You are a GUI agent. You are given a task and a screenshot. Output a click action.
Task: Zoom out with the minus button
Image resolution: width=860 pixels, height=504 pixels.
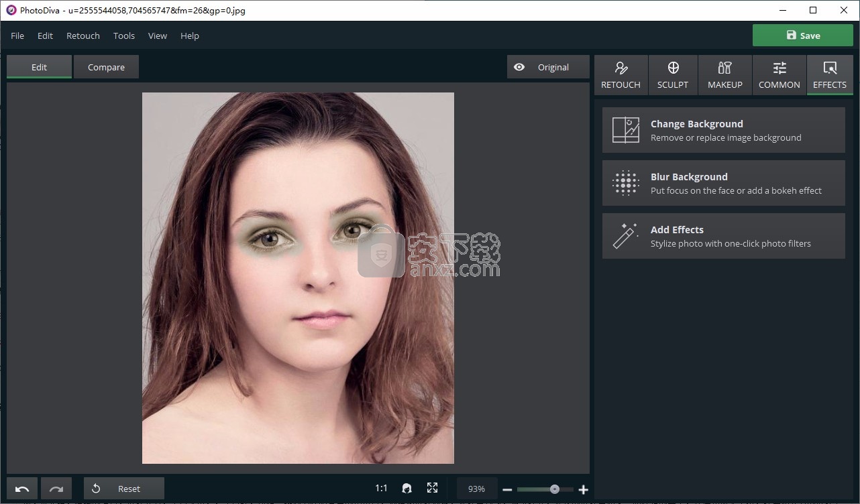point(507,490)
